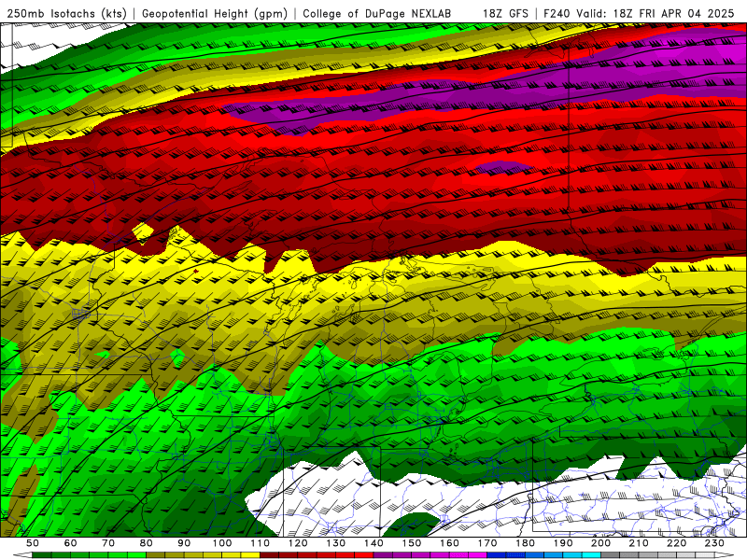
Task: Click the 180 value on the color scale
Action: (x=525, y=543)
